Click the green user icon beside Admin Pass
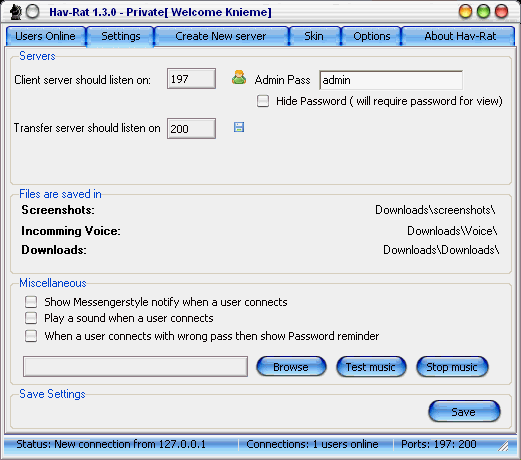 (239, 77)
